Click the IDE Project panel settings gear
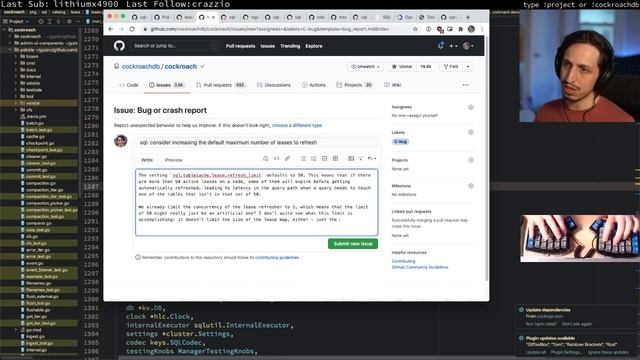640x360 pixels. [x=69, y=21]
